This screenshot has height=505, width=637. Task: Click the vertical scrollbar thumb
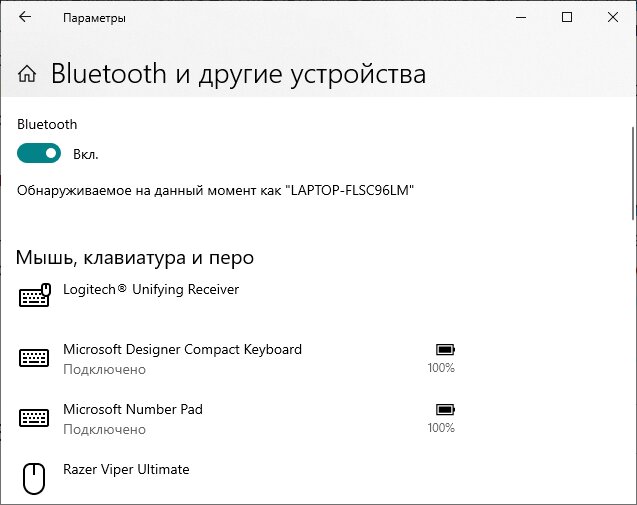click(634, 173)
